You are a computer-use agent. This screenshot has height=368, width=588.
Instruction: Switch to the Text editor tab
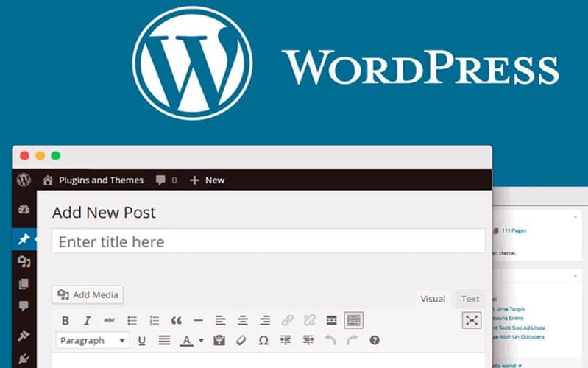(x=470, y=299)
